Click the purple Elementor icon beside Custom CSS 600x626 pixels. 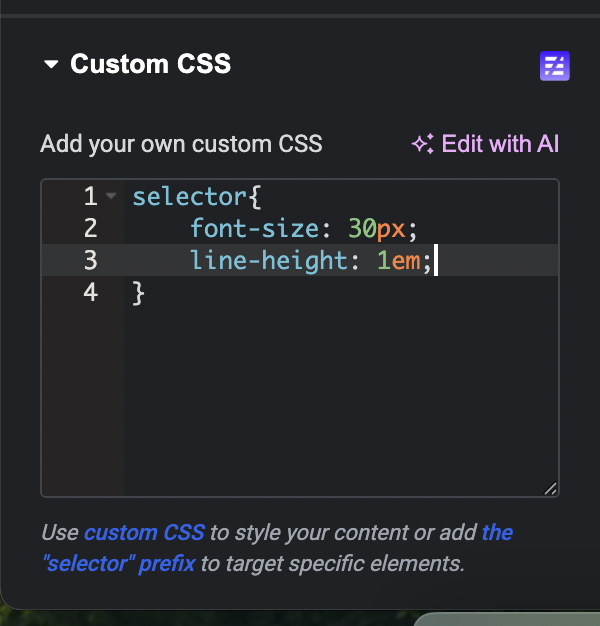coord(554,67)
